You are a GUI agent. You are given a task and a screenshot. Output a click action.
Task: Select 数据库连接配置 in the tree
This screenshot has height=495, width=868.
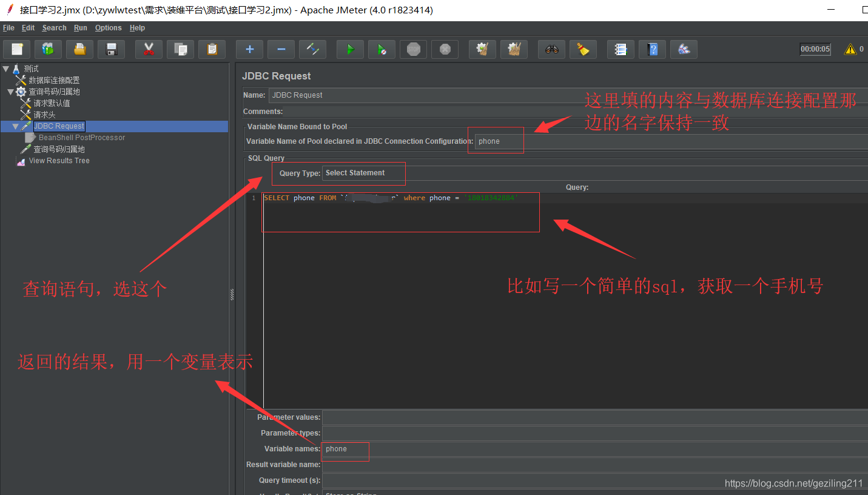[54, 80]
